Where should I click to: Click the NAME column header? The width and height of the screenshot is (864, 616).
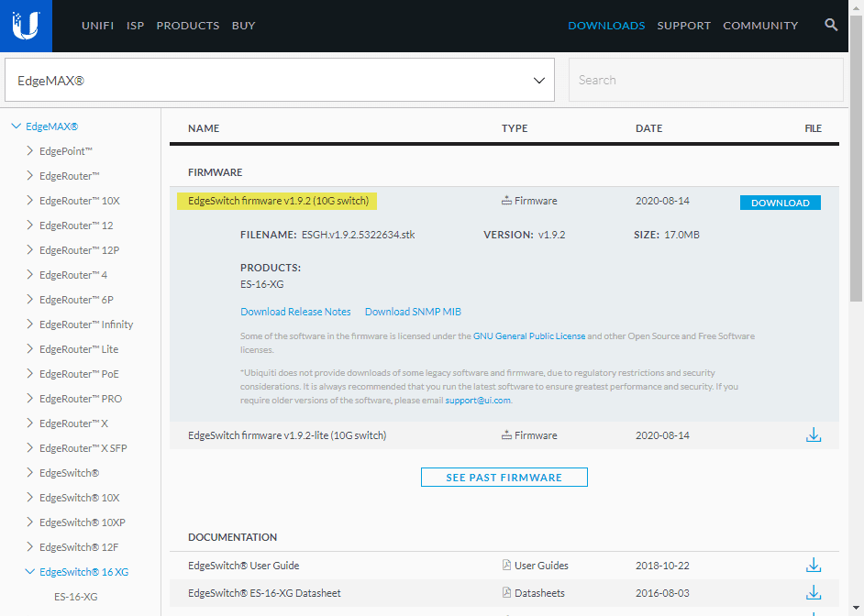click(204, 128)
